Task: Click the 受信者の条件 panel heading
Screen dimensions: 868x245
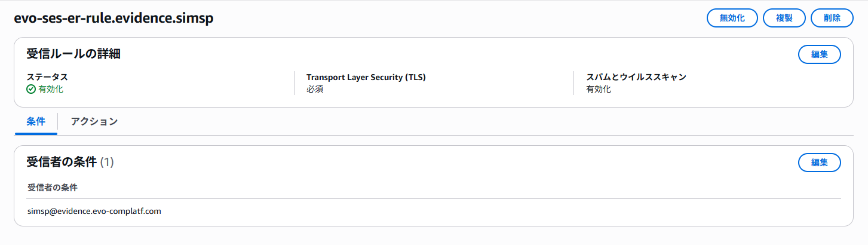Action: click(x=62, y=162)
